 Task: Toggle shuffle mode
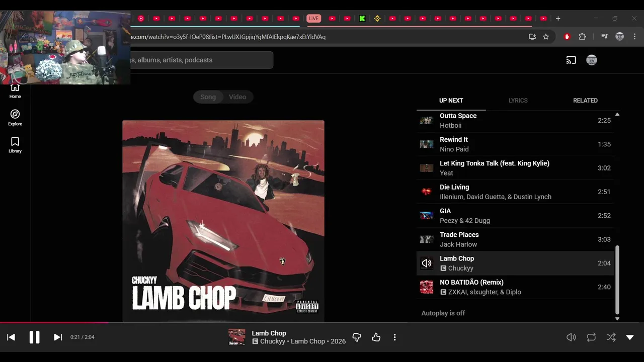[611, 337]
